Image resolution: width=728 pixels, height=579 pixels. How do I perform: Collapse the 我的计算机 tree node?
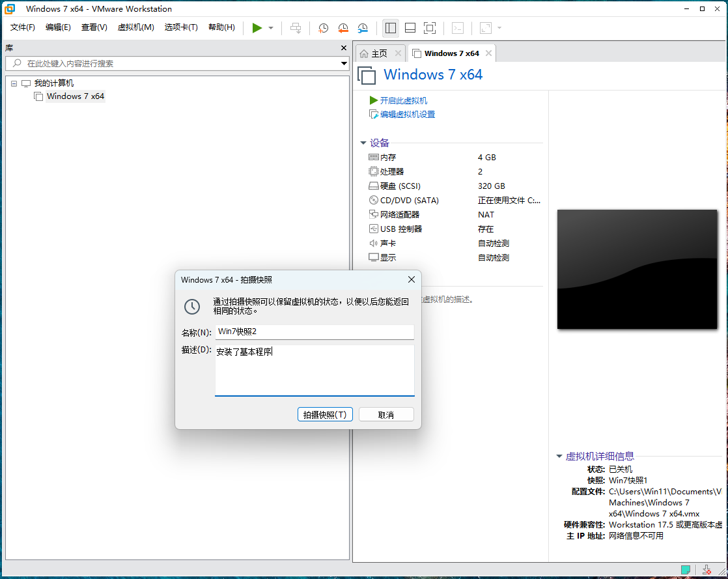point(14,83)
